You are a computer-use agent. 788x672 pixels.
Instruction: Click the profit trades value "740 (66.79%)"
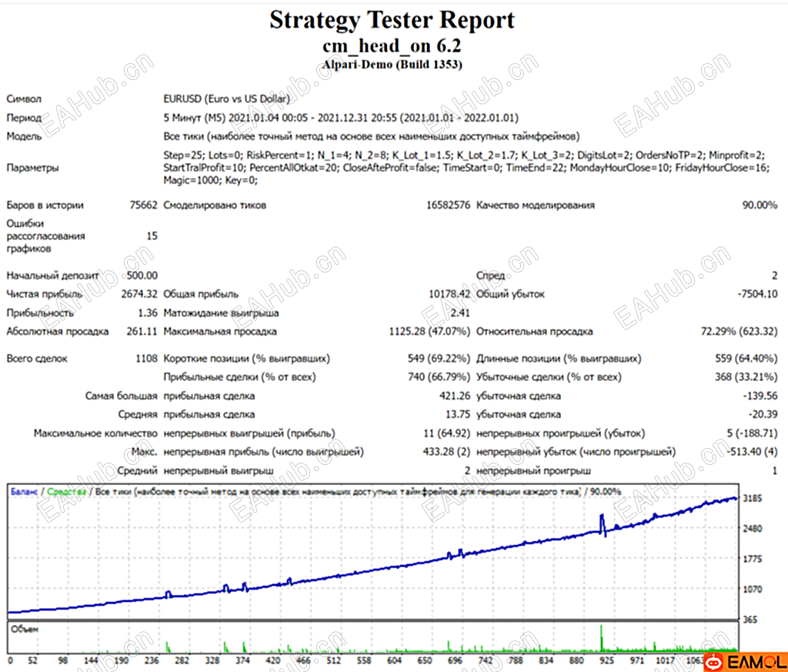[439, 377]
